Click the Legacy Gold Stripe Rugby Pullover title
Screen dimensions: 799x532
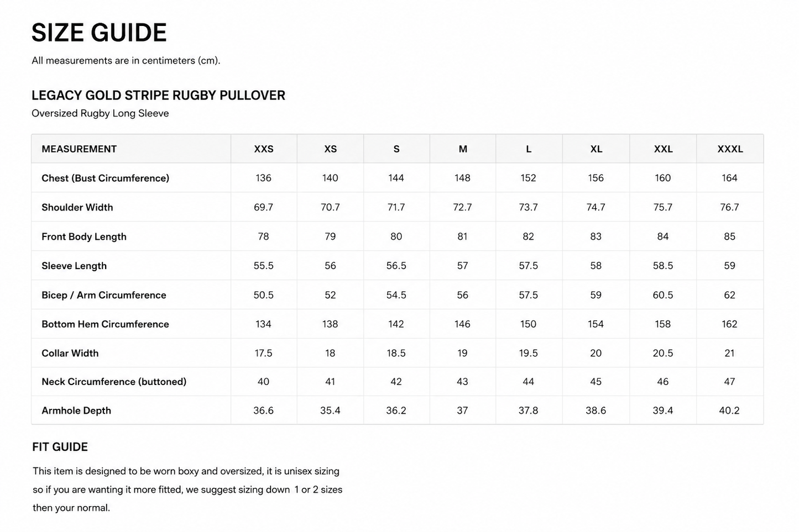click(x=158, y=95)
